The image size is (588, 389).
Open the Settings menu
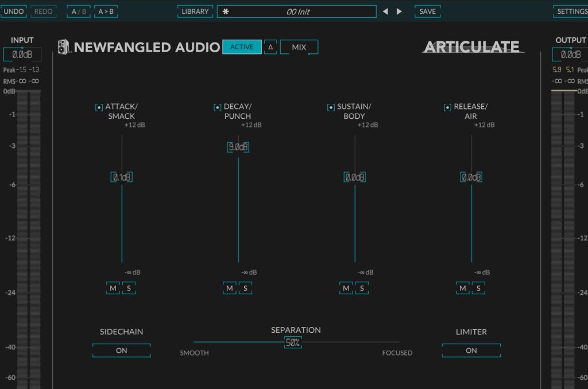pos(571,11)
